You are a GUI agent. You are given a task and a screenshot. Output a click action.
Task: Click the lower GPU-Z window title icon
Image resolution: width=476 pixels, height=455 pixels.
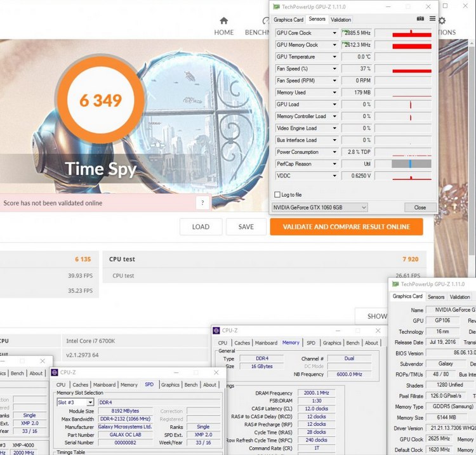click(395, 284)
